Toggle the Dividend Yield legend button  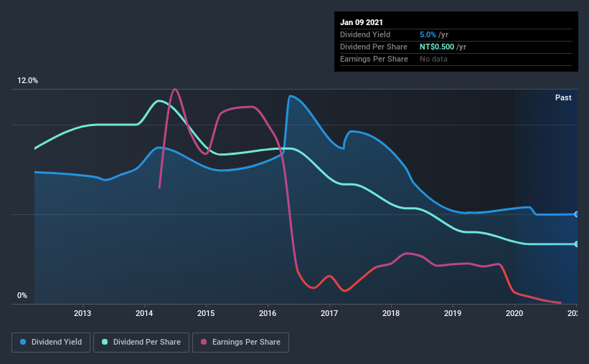click(51, 343)
